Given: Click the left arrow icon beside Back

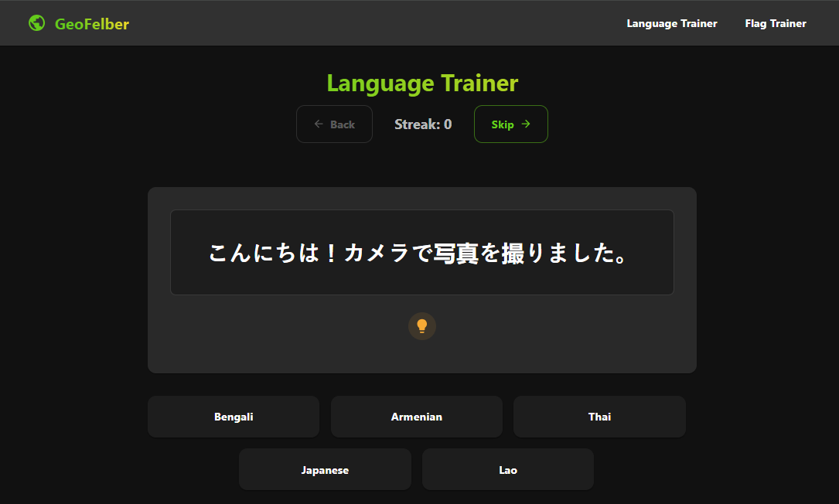Looking at the screenshot, I should (x=319, y=124).
